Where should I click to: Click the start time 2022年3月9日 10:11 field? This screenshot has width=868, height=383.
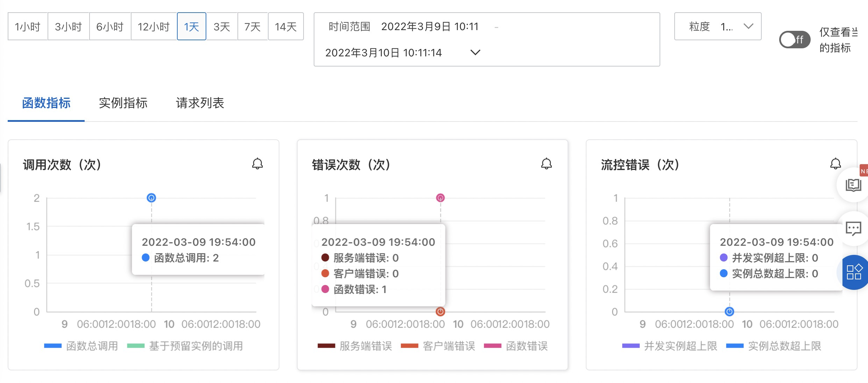(430, 27)
